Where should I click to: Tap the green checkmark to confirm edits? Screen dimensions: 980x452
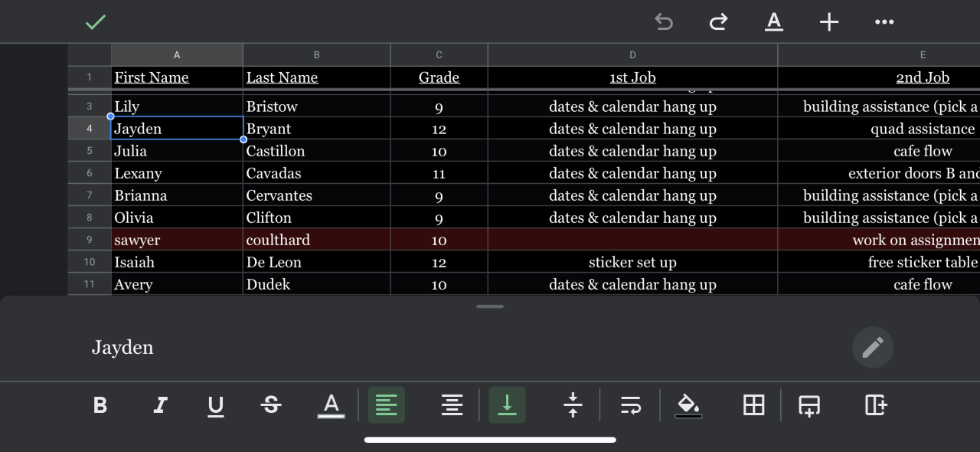click(96, 22)
